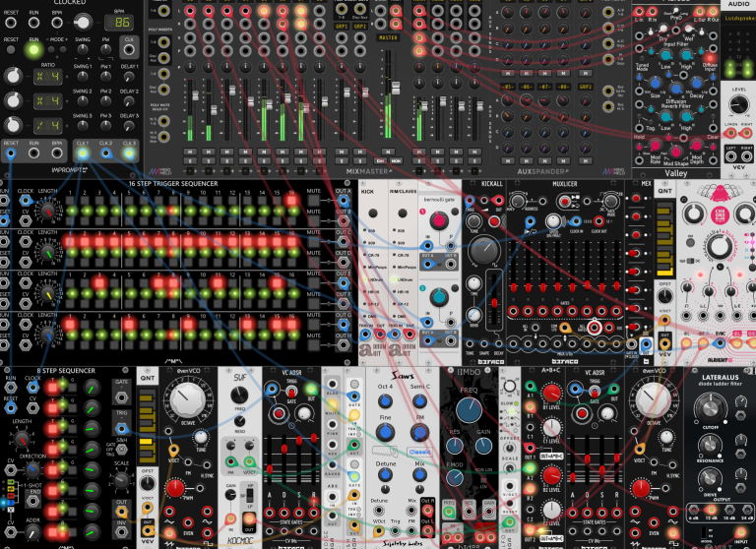Select CR-78 in the KICK kit list
Screen dimensions: 756x549
pos(372,255)
